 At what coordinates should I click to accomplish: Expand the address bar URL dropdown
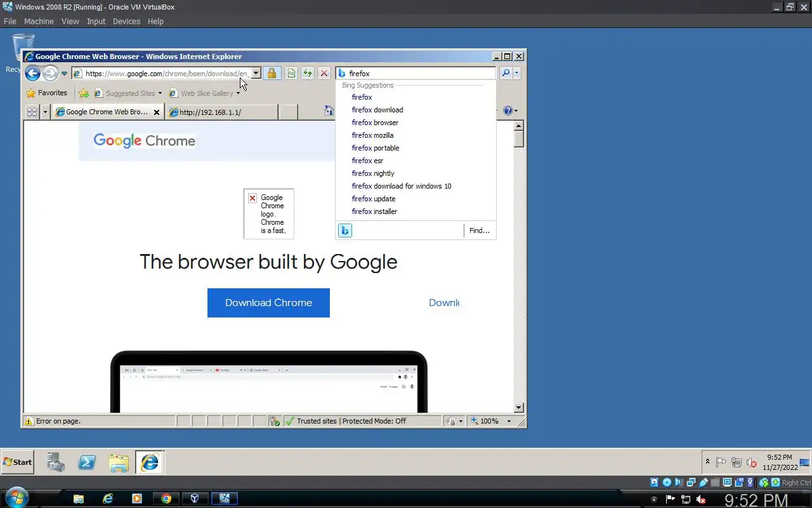coord(256,74)
